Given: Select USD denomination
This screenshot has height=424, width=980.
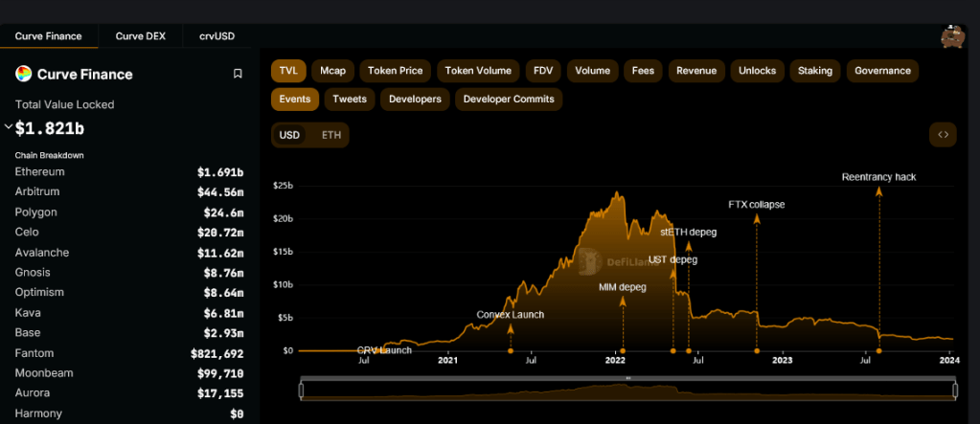Looking at the screenshot, I should pos(289,135).
